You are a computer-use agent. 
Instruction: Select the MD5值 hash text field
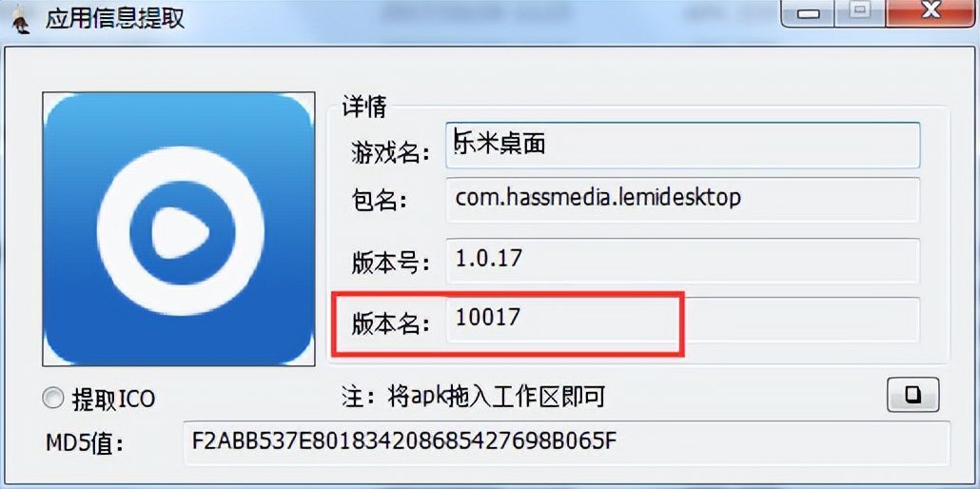click(566, 442)
